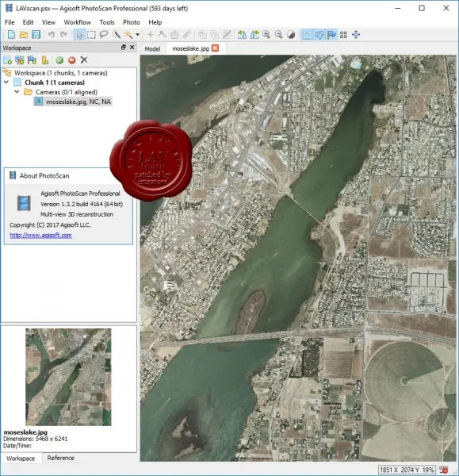Open the www.agisoft.com link
459x476 pixels.
(40, 235)
